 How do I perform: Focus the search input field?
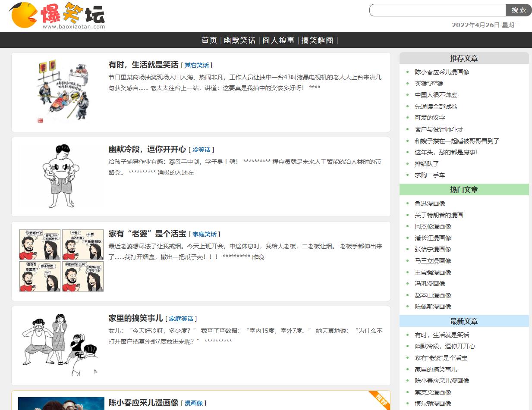pyautogui.click(x=438, y=10)
